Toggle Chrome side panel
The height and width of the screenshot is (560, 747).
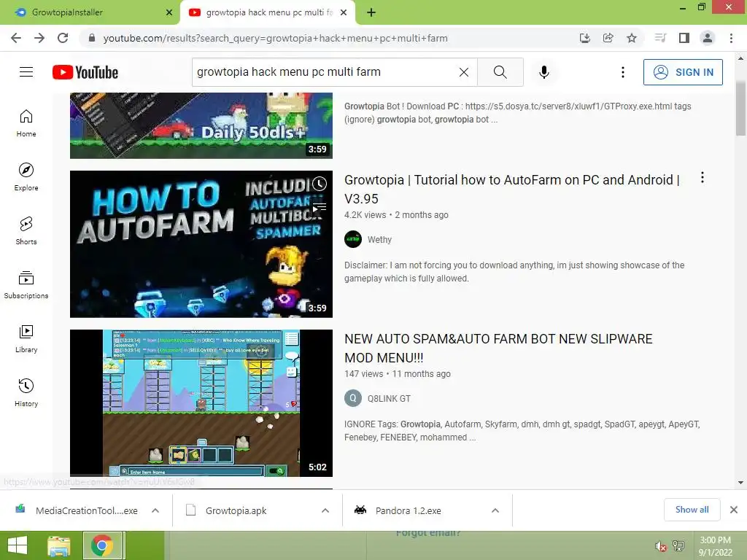point(684,38)
